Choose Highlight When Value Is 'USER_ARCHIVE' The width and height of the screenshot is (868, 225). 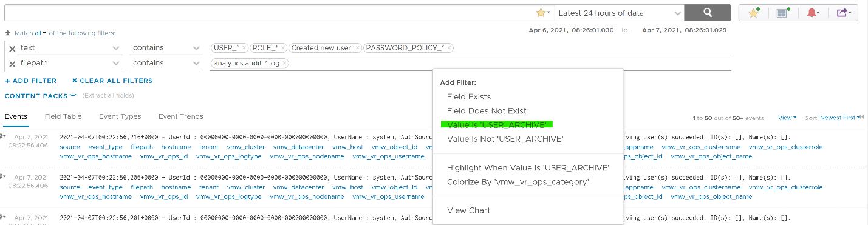(528, 168)
